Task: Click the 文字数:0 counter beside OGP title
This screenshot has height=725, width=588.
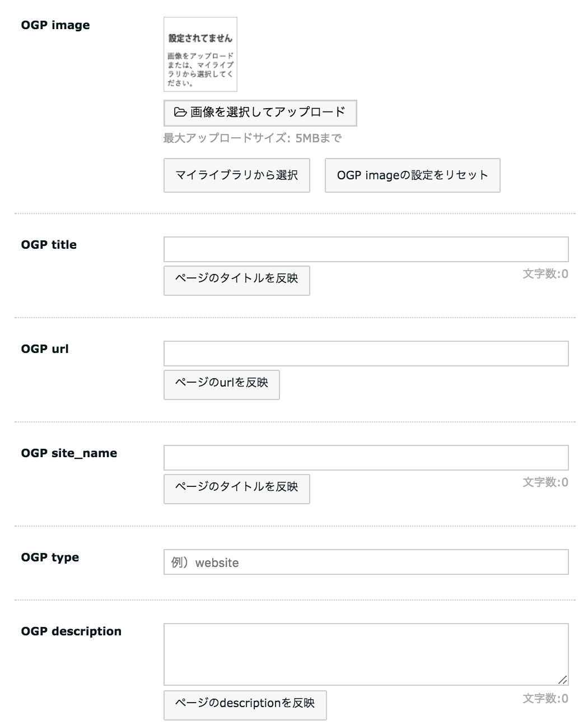Action: pos(545,274)
